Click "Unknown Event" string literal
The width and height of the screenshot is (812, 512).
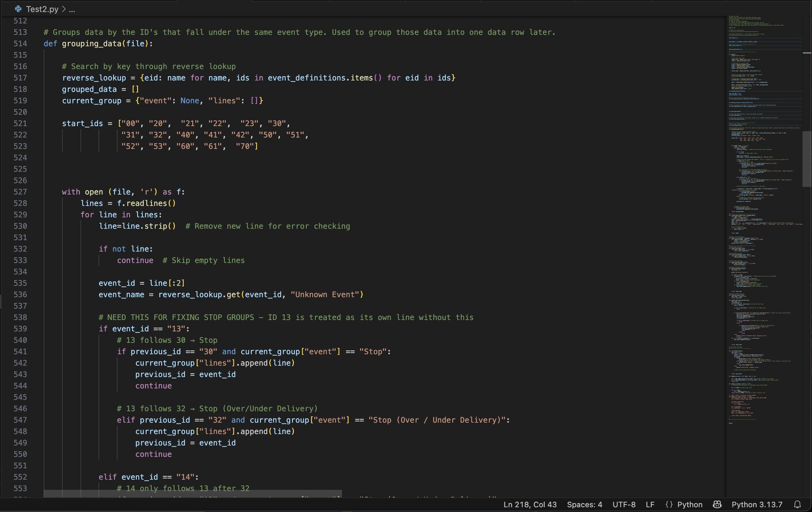tap(325, 295)
